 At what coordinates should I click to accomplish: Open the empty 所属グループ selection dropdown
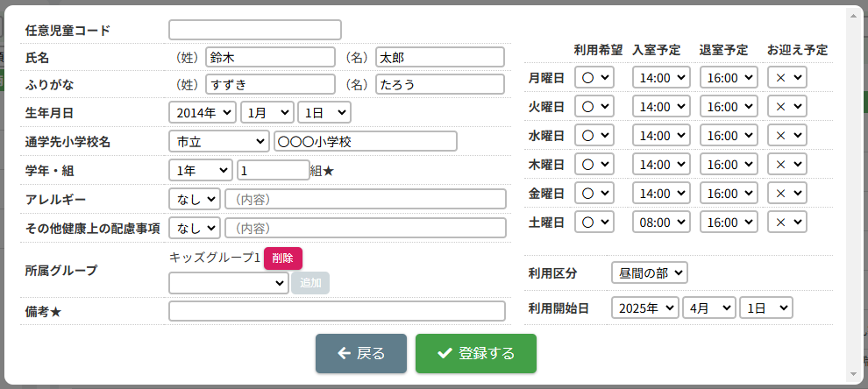point(228,282)
